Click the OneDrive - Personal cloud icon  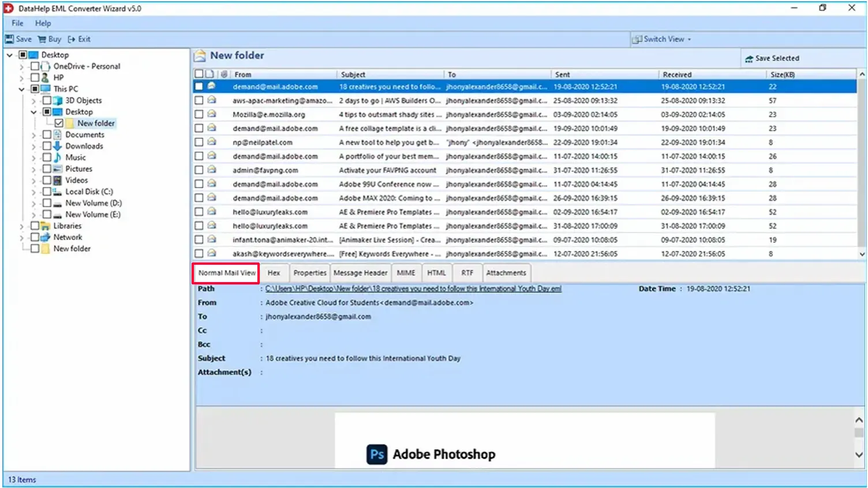pos(46,66)
